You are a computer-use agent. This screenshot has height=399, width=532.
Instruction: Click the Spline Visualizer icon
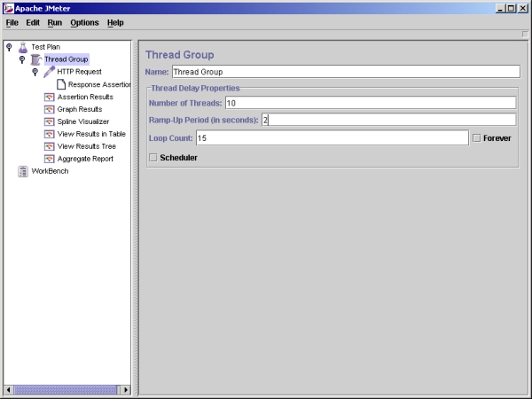pos(49,121)
